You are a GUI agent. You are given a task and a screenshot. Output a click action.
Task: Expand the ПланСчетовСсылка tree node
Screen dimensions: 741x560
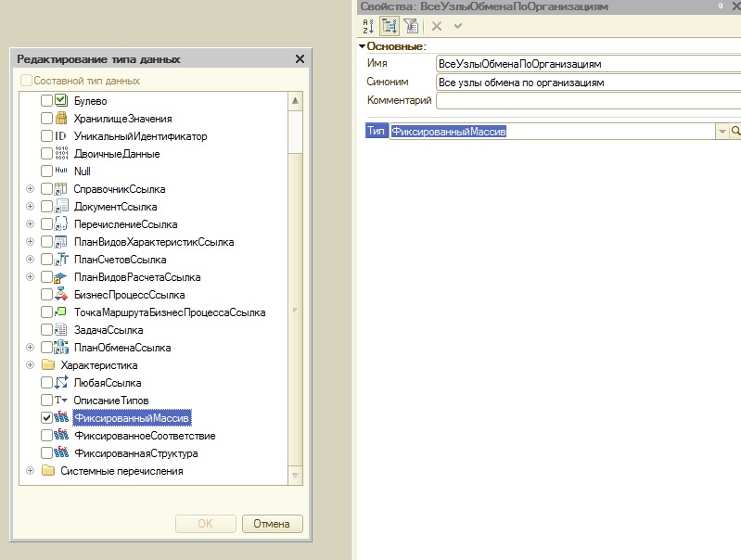(x=30, y=259)
